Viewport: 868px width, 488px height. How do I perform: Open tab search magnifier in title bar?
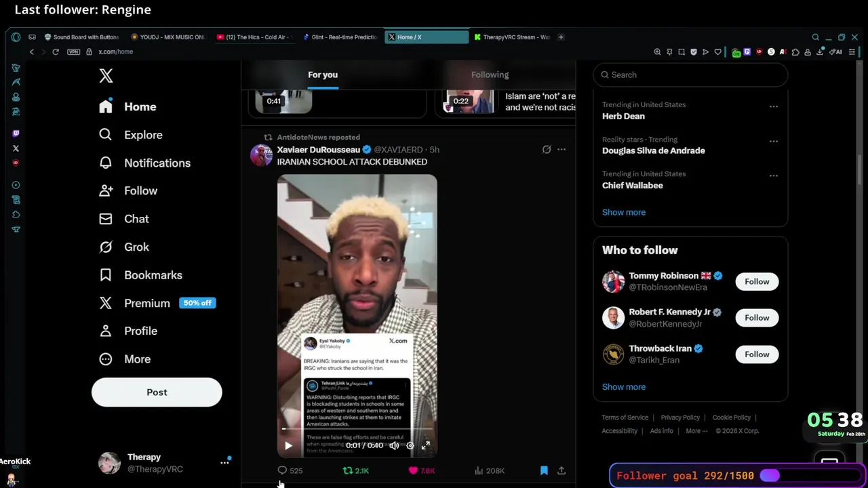816,37
